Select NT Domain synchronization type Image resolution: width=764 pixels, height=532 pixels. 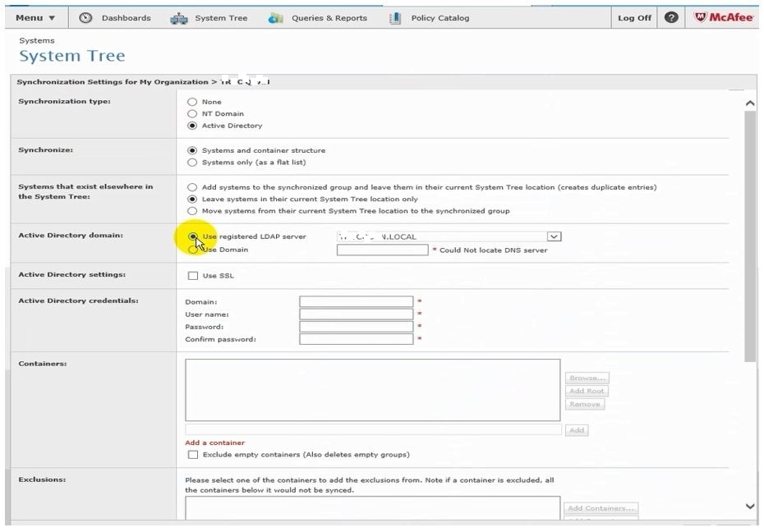pyautogui.click(x=192, y=114)
